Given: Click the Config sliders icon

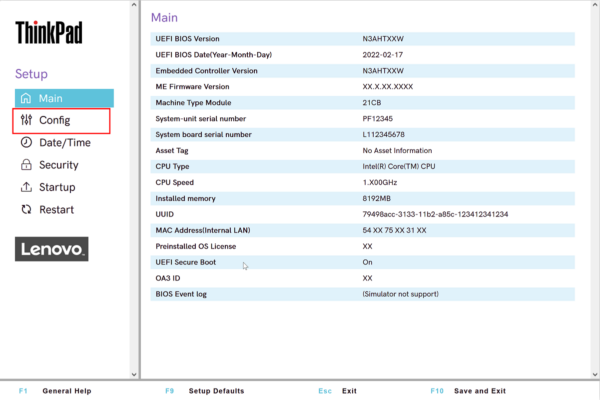Looking at the screenshot, I should tap(26, 121).
